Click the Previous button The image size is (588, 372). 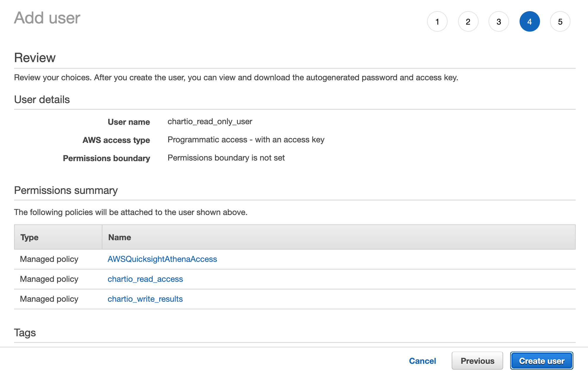(x=476, y=360)
